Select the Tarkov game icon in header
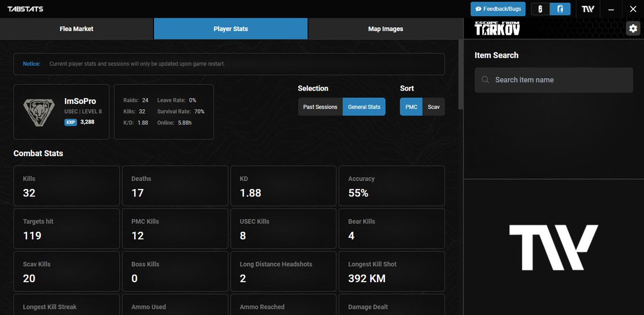This screenshot has width=644, height=315. point(560,9)
